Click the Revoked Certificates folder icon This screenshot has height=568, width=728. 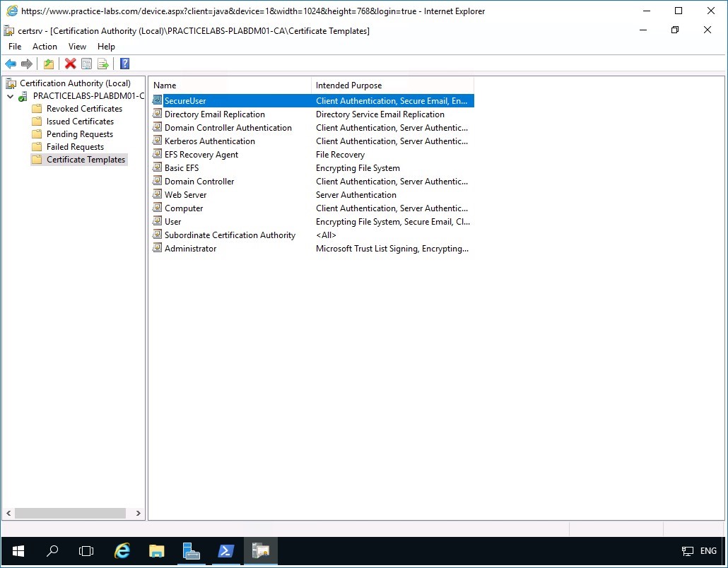[x=37, y=109]
